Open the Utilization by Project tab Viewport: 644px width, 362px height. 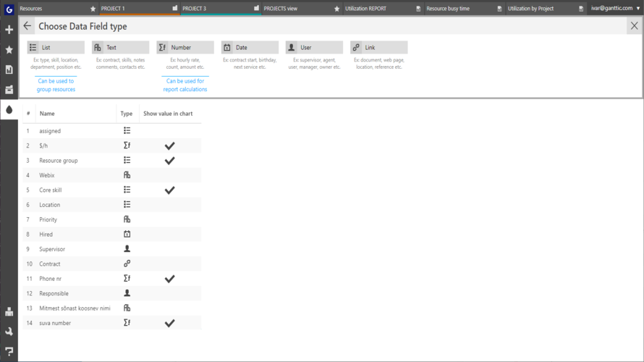[546, 8]
